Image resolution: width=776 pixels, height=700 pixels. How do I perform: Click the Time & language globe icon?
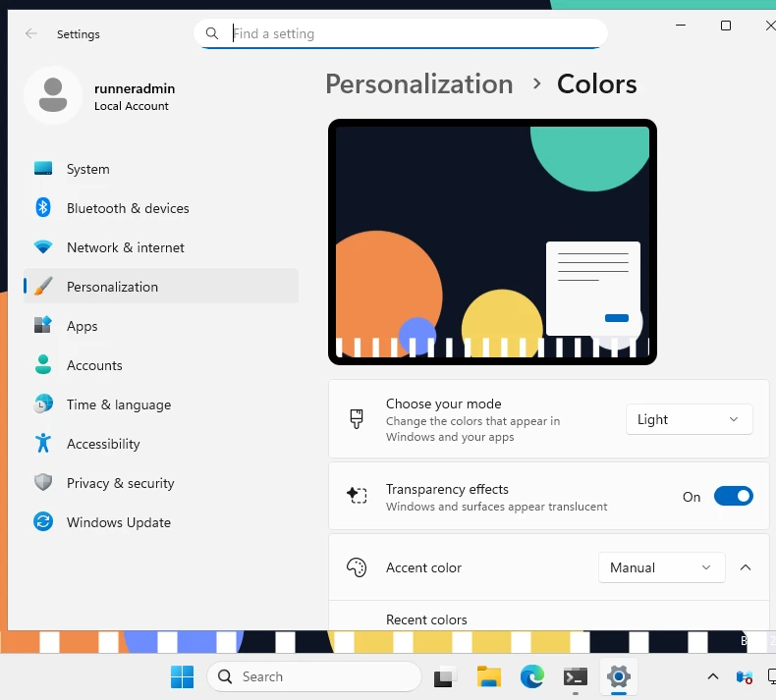(43, 404)
